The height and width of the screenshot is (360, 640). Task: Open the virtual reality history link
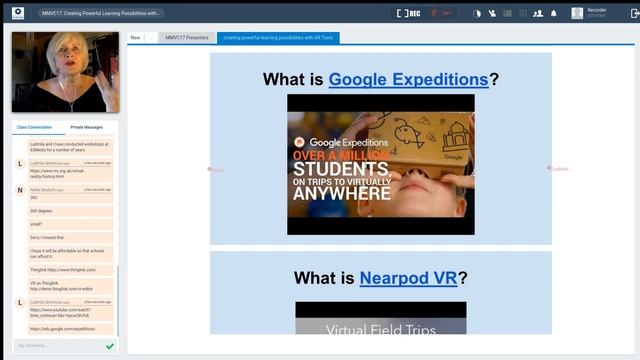[x=57, y=173]
